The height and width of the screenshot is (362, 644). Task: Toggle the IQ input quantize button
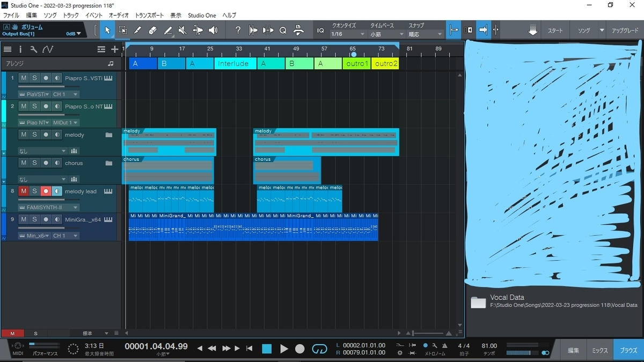click(320, 31)
